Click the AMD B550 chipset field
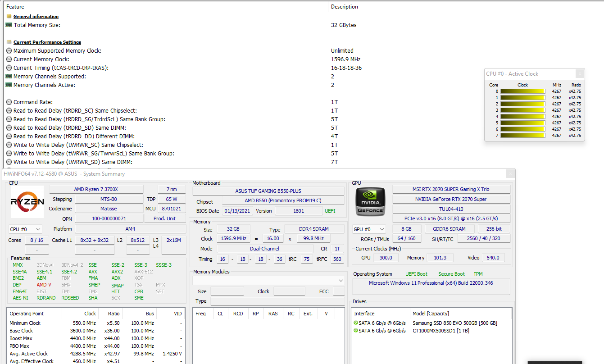Image resolution: width=604 pixels, height=364 pixels. coord(283,201)
